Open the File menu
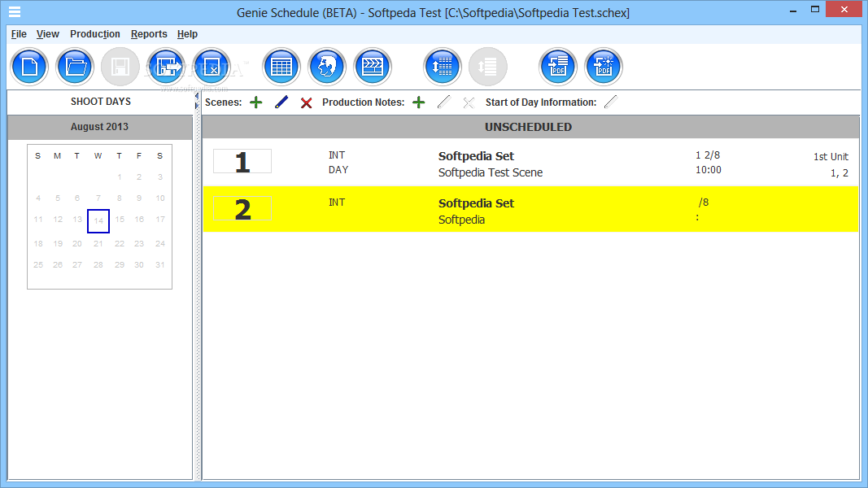The height and width of the screenshot is (488, 868). point(19,34)
